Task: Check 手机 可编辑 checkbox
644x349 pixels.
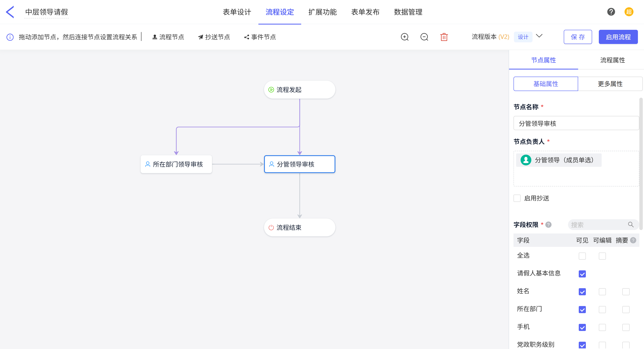Action: point(602,327)
